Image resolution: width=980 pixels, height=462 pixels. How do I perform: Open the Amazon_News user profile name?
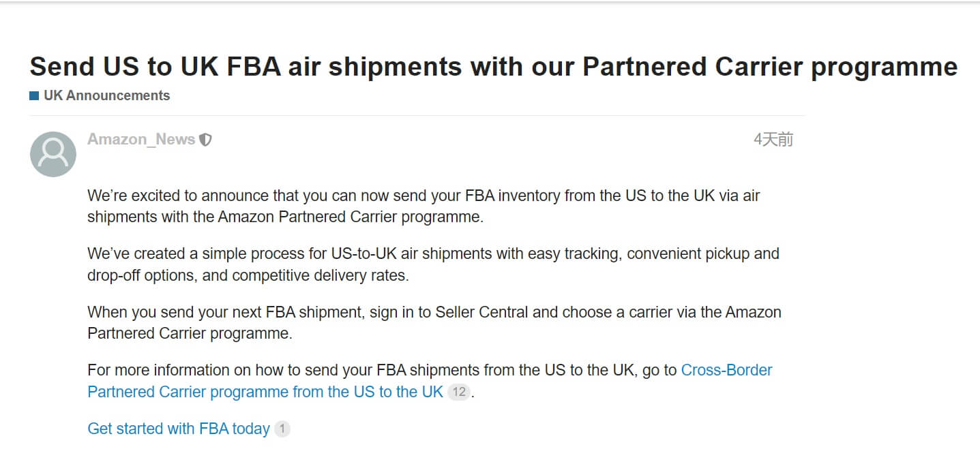click(141, 140)
